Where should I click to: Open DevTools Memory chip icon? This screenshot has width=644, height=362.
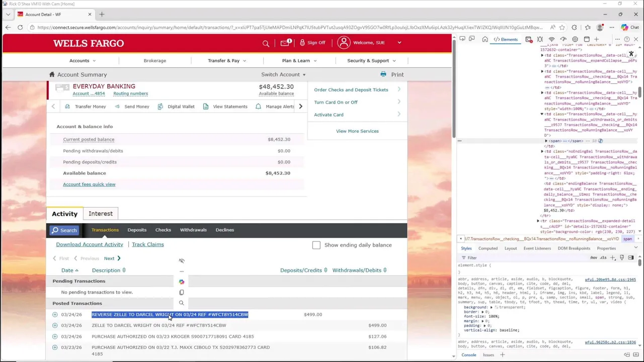point(575,39)
